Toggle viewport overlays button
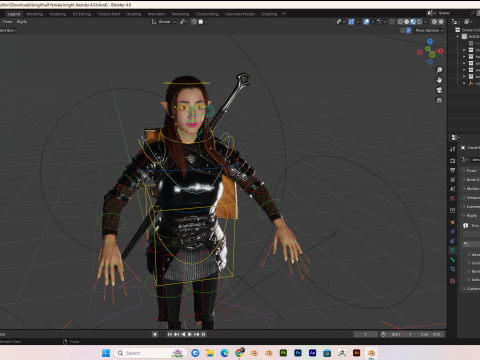 tap(366, 22)
